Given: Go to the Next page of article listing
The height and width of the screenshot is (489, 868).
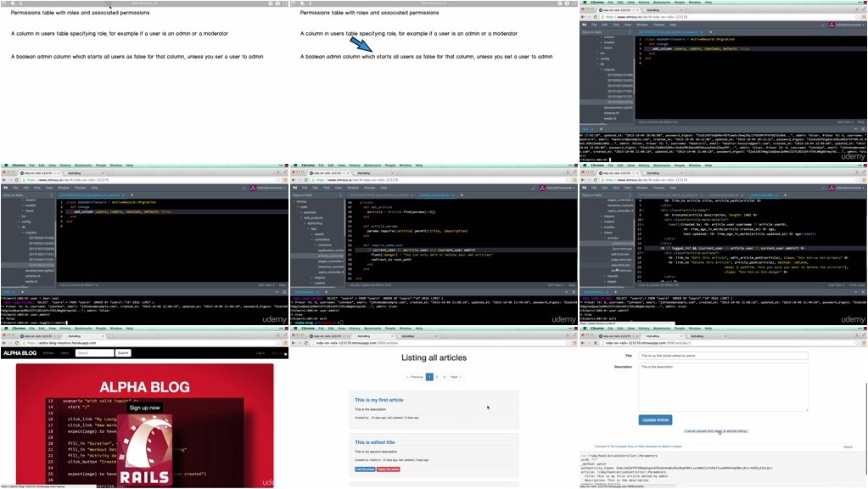Looking at the screenshot, I should (x=456, y=377).
